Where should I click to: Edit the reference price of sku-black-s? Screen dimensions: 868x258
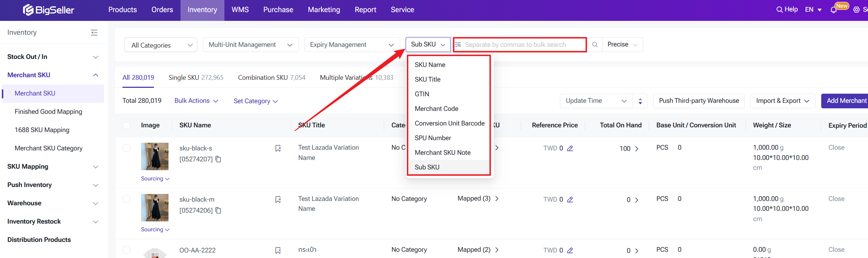point(570,148)
